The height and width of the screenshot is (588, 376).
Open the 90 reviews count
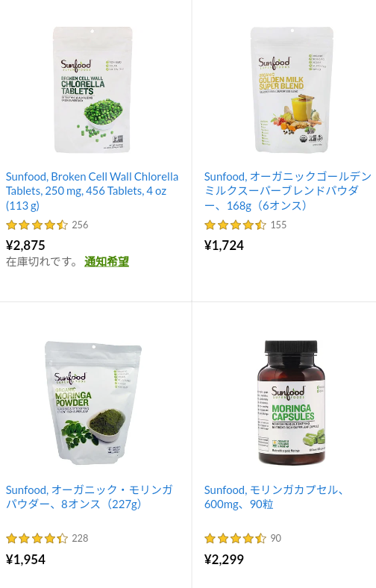275,539
